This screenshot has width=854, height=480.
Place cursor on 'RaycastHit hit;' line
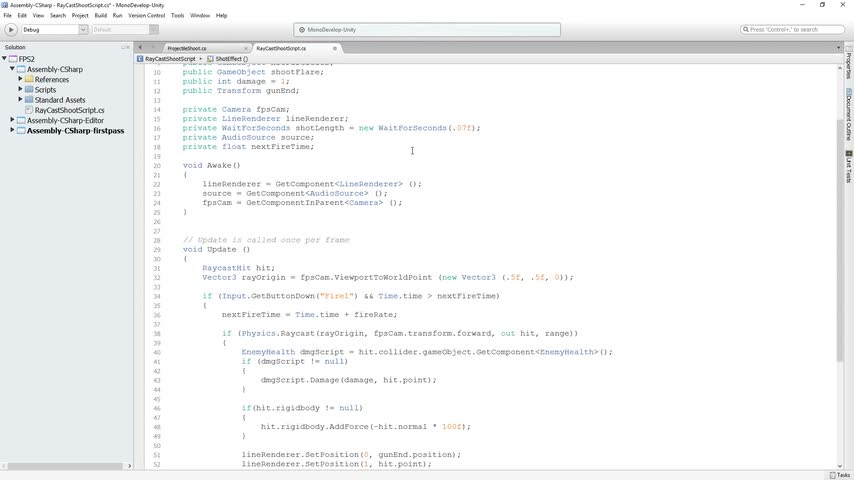click(239, 268)
